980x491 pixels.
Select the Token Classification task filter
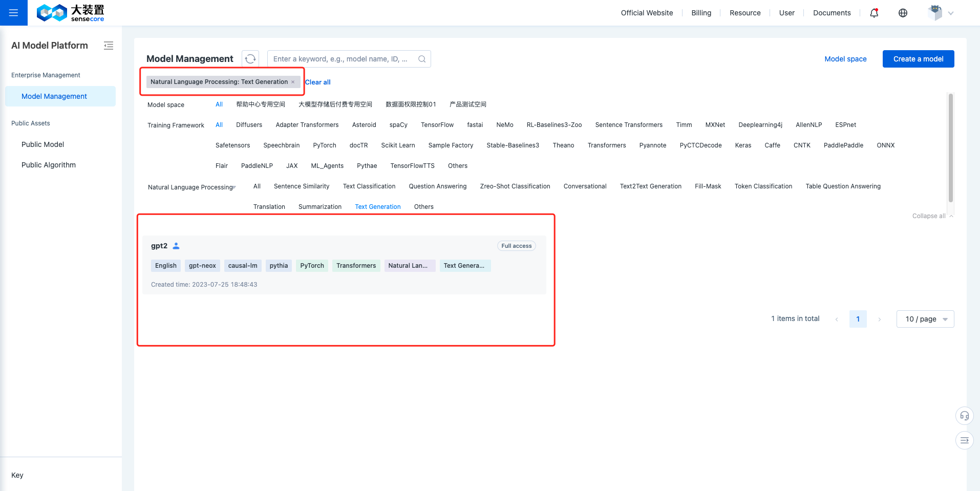(x=763, y=186)
